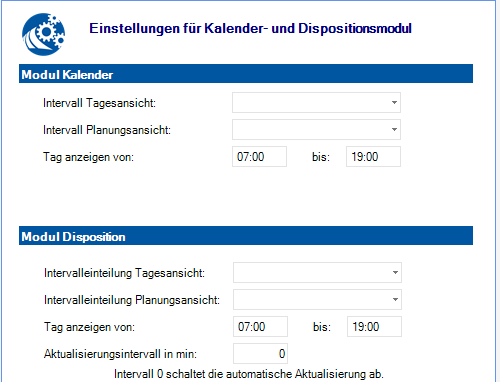500x382 pixels.
Task: Click the Intervall Tagesansicht label
Action: coord(99,103)
